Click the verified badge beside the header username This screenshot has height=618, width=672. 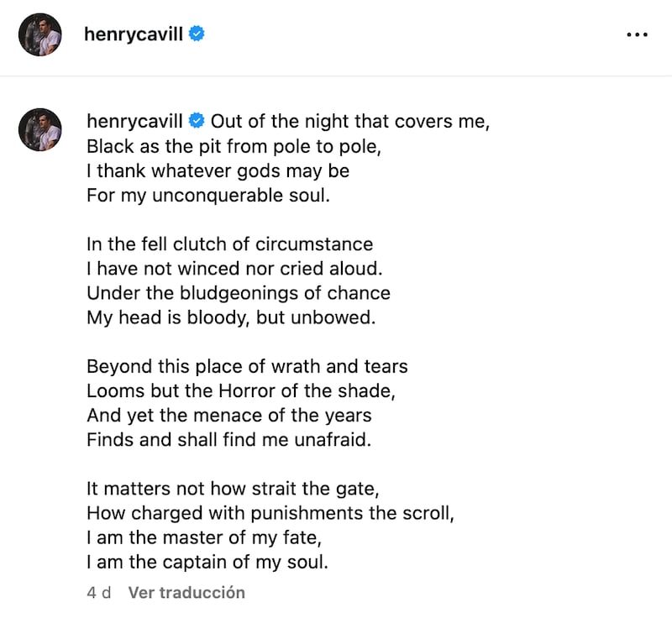tap(196, 34)
